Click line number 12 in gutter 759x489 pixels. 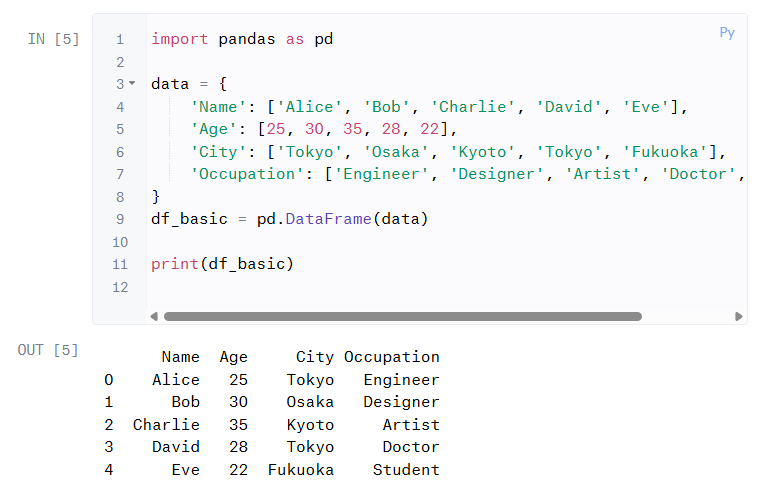[x=120, y=287]
